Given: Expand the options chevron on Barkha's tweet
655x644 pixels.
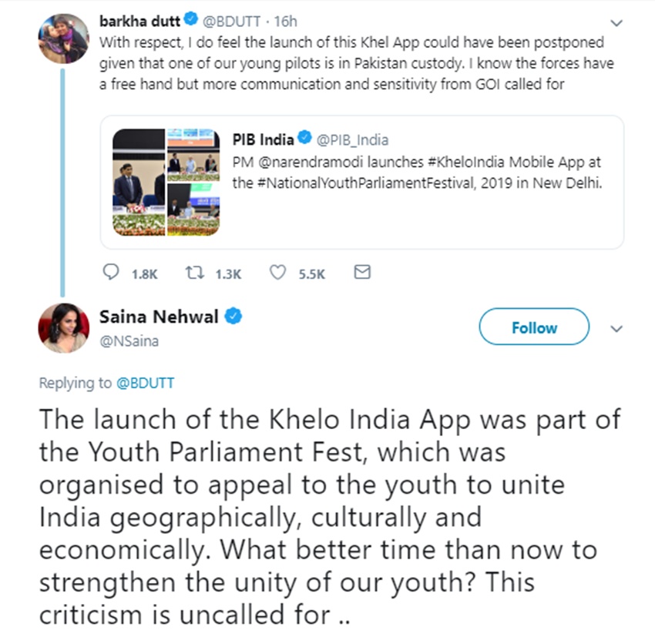Looking at the screenshot, I should (x=616, y=22).
